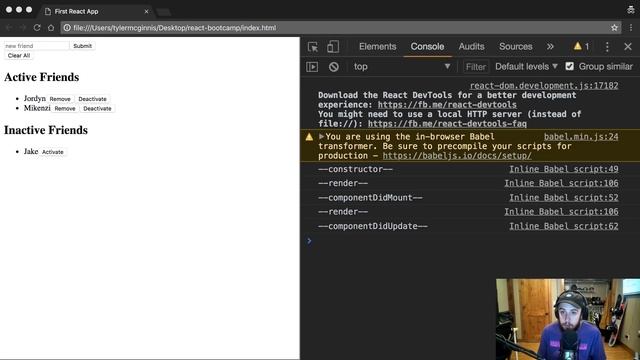This screenshot has height=360, width=640.
Task: Remove Jordyn from active friends
Action: [x=60, y=99]
